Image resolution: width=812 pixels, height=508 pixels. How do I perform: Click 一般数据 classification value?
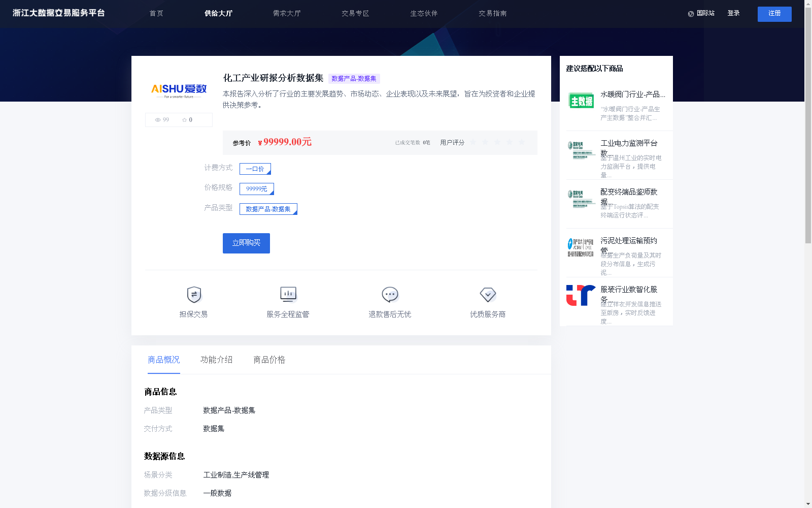pos(217,493)
